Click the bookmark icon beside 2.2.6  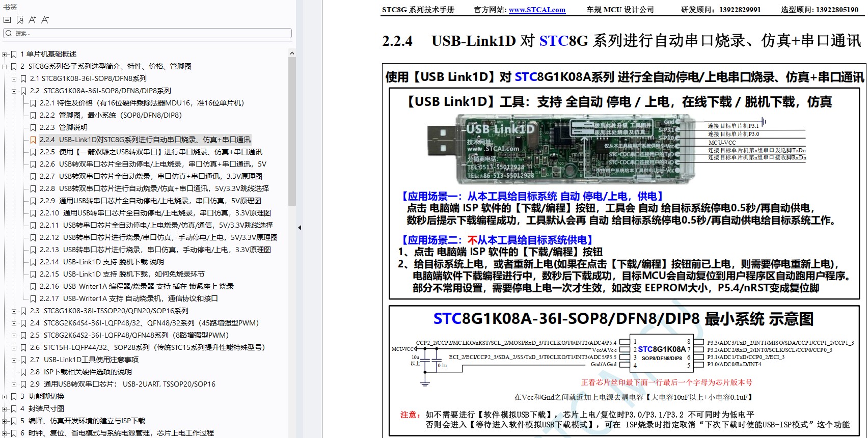click(x=33, y=164)
